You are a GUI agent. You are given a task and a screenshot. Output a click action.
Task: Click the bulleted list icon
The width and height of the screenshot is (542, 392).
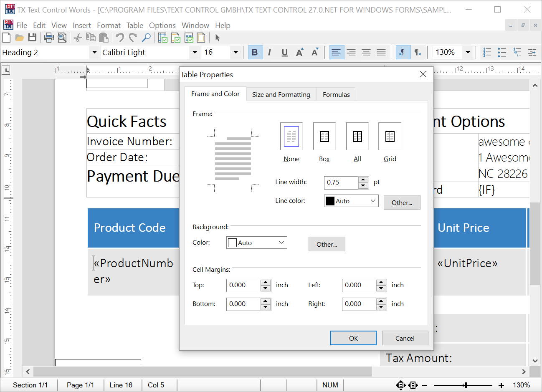tap(502, 52)
